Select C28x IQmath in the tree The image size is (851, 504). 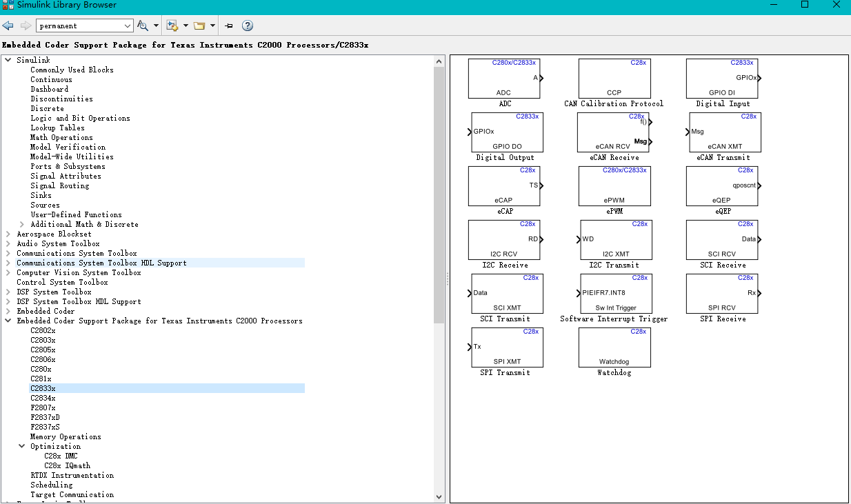coord(67,465)
